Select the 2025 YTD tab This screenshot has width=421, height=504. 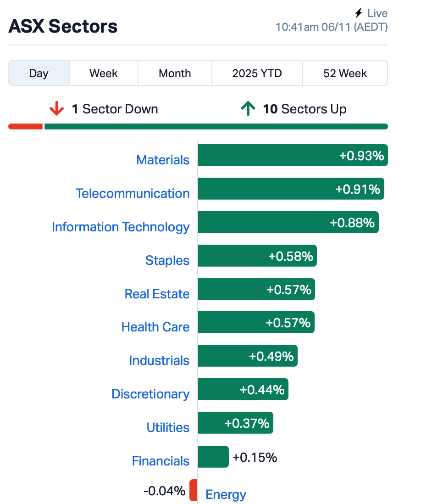[x=257, y=73]
